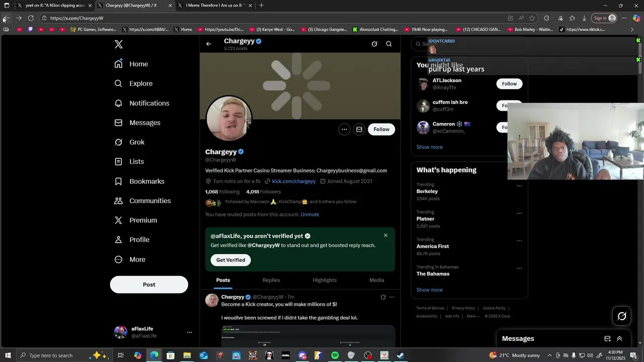The width and height of the screenshot is (644, 362).
Task: Click Grok profile summary icon in header
Action: 374,44
